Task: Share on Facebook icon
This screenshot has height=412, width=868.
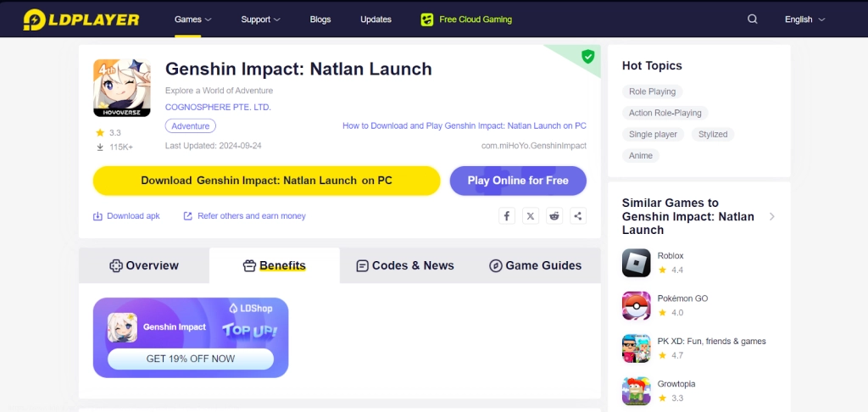Action: click(507, 216)
